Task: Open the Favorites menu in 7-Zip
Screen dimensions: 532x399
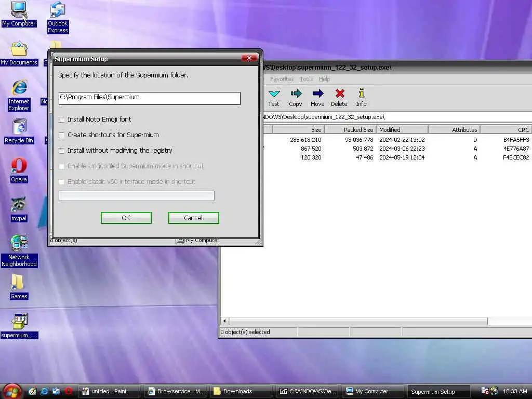Action: tap(282, 79)
